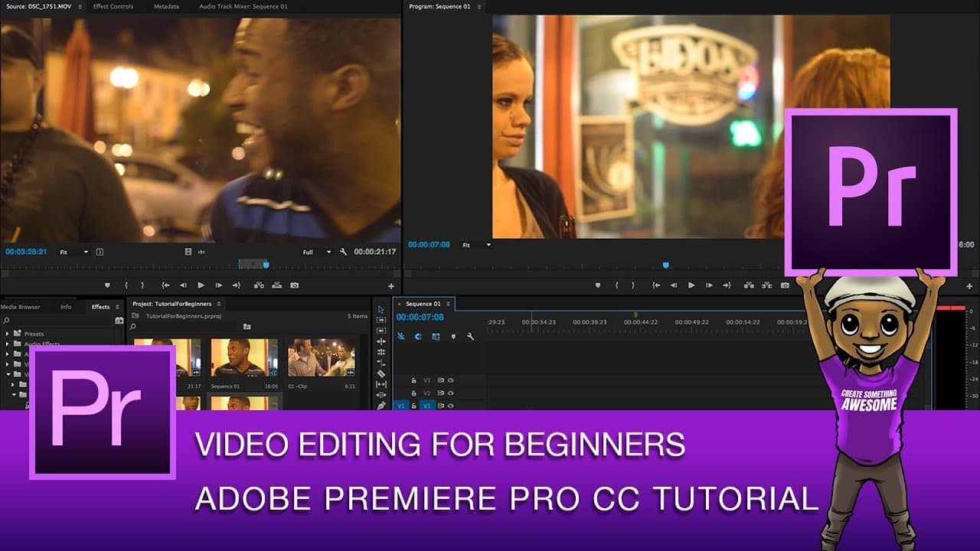980x551 pixels.
Task: Mark Out point in the Source monitor
Action: point(142,285)
